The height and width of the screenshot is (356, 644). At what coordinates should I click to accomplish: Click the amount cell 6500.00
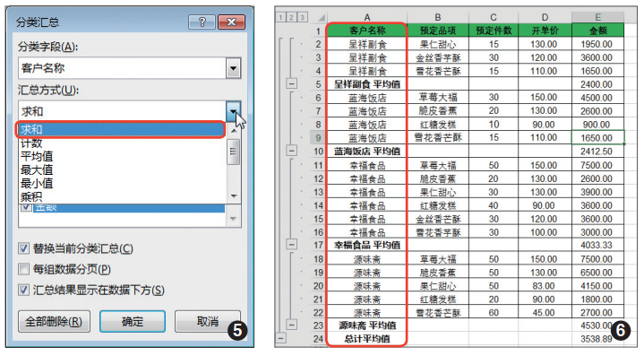point(597,272)
